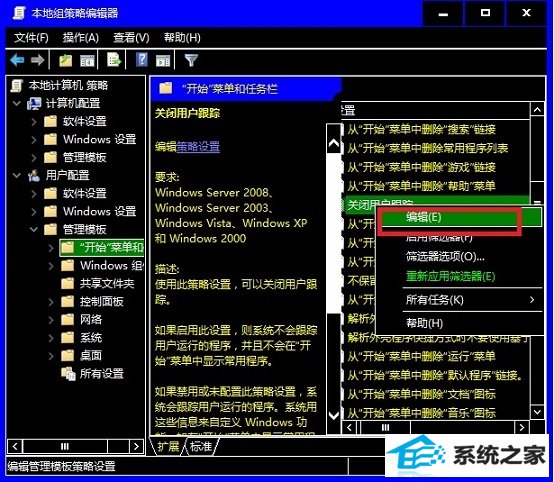This screenshot has width=554, height=482.
Task: Click the description pane scroll-down arrow
Action: [334, 415]
